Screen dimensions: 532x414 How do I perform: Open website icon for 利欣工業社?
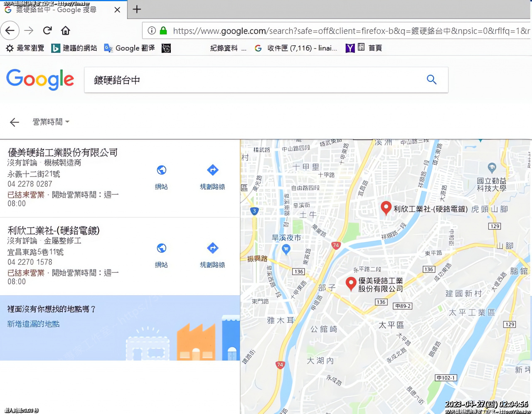[x=161, y=248]
